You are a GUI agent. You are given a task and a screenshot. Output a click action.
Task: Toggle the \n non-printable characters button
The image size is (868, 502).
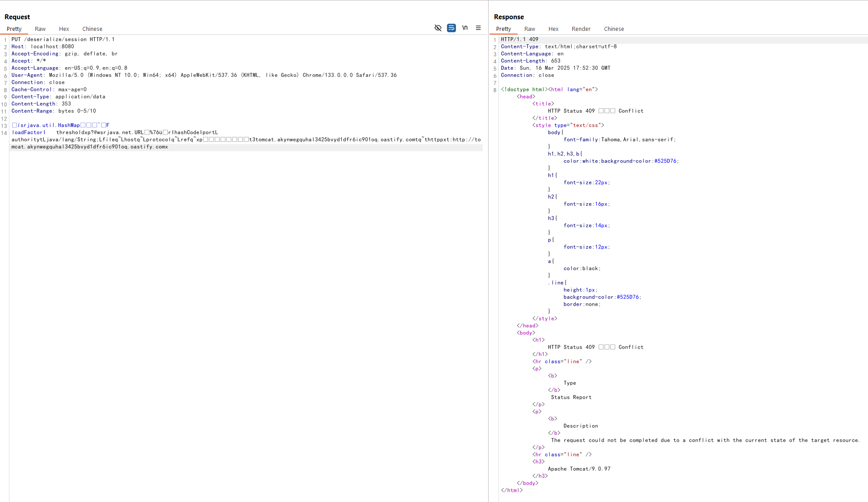pyautogui.click(x=465, y=28)
